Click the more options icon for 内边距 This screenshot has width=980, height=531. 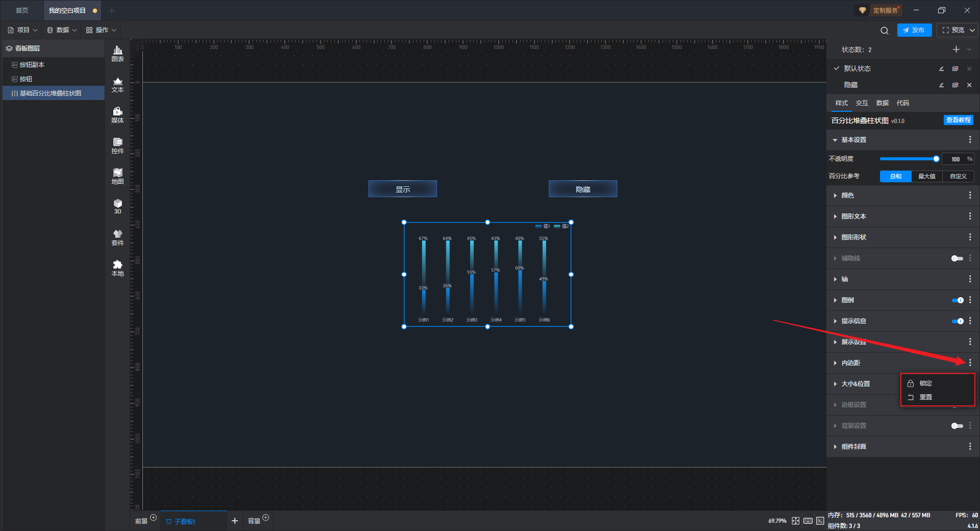tap(970, 363)
